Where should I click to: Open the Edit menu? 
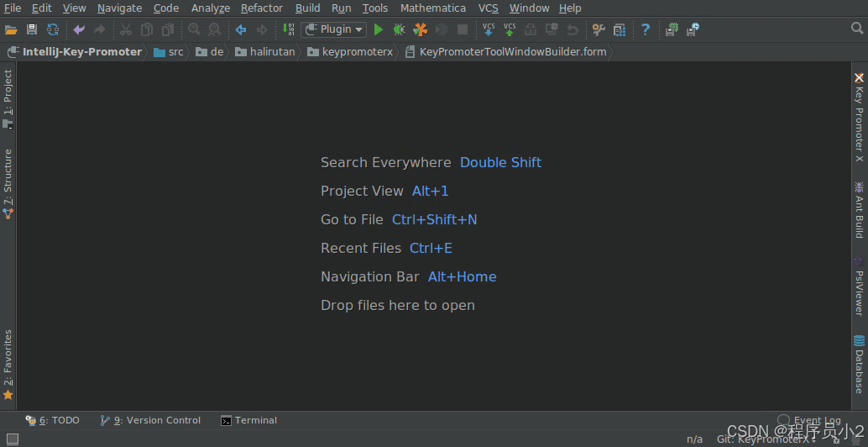click(x=41, y=8)
